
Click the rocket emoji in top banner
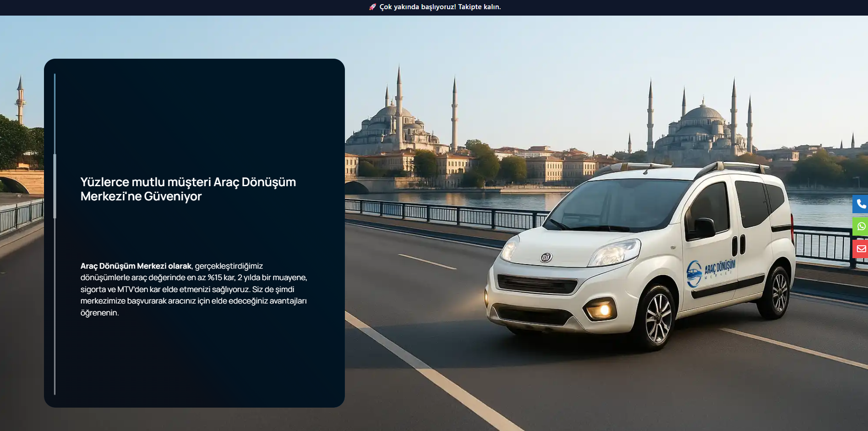372,7
